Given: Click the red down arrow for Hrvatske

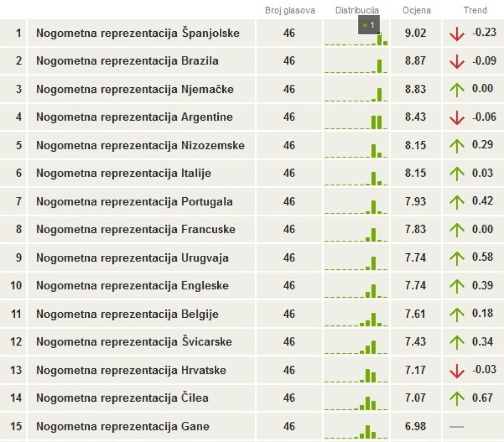Looking at the screenshot, I should point(457,370).
